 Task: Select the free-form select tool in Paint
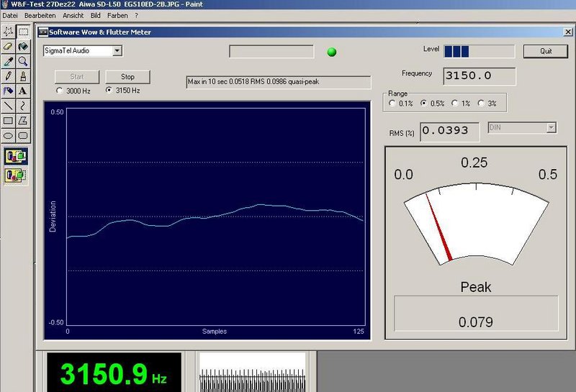[x=9, y=32]
